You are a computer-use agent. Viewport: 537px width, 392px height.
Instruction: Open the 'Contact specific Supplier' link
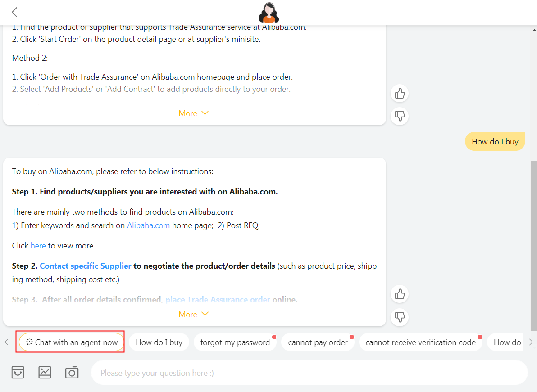pyautogui.click(x=85, y=266)
